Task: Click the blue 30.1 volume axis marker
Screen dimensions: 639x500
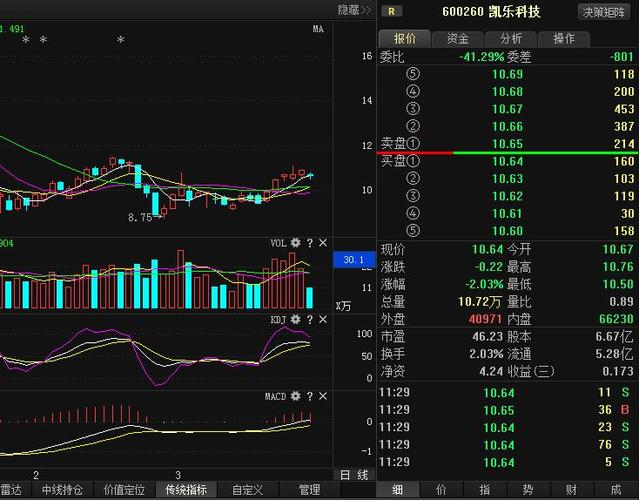Action: click(354, 260)
